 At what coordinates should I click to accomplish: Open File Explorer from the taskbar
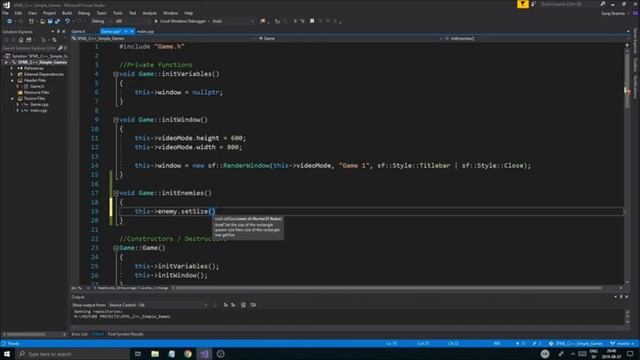155,354
